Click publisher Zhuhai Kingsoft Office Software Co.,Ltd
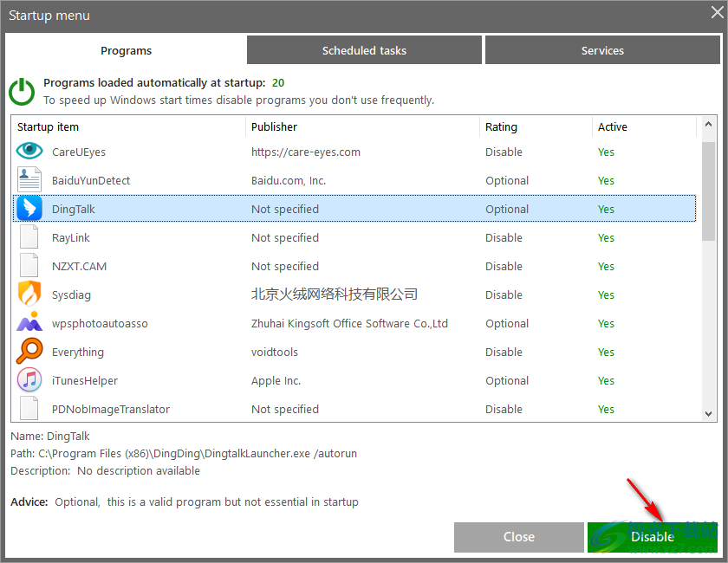The width and height of the screenshot is (728, 563). (349, 323)
